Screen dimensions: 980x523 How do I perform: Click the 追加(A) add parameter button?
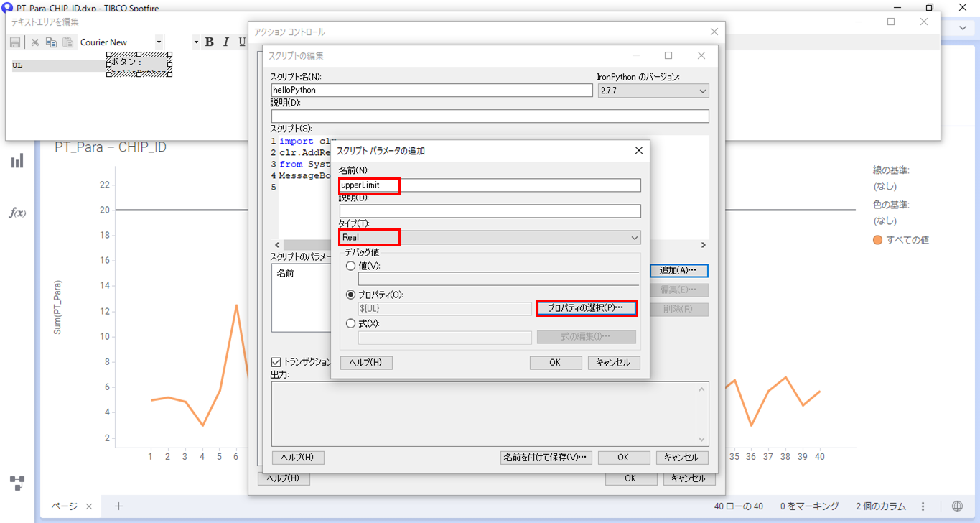[x=678, y=271]
